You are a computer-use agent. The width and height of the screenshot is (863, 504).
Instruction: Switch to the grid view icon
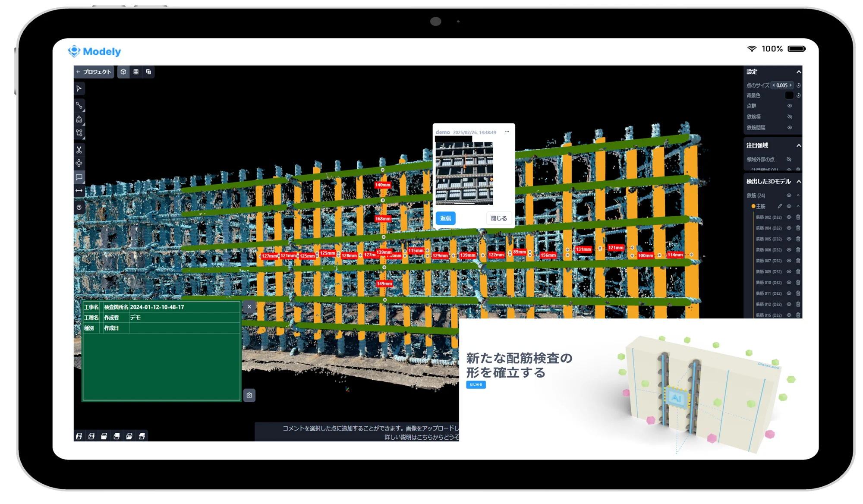pyautogui.click(x=136, y=72)
